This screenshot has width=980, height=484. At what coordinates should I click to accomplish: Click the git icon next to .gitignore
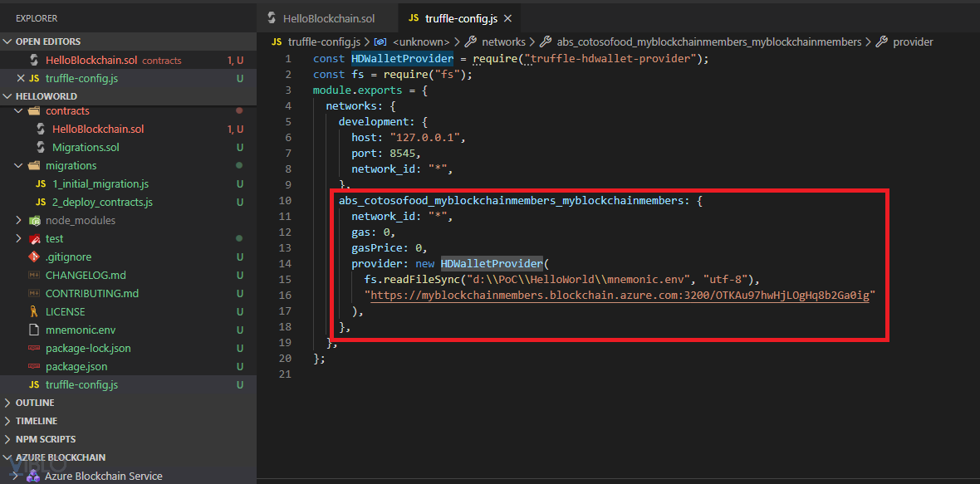pos(34,257)
